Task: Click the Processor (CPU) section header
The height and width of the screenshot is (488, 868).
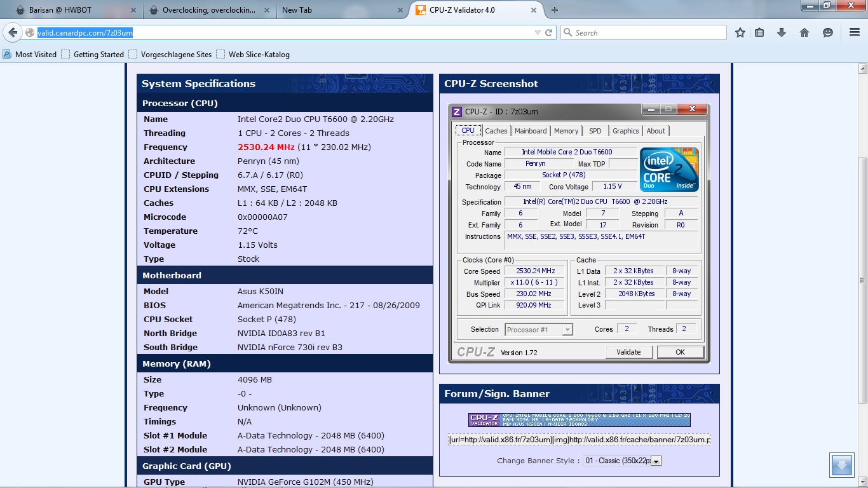Action: [x=285, y=103]
